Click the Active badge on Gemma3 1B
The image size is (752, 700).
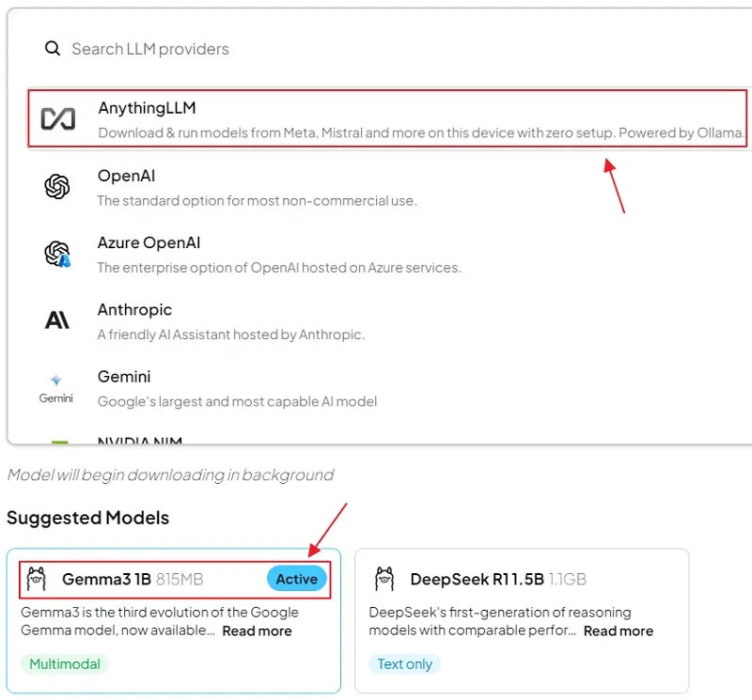297,579
